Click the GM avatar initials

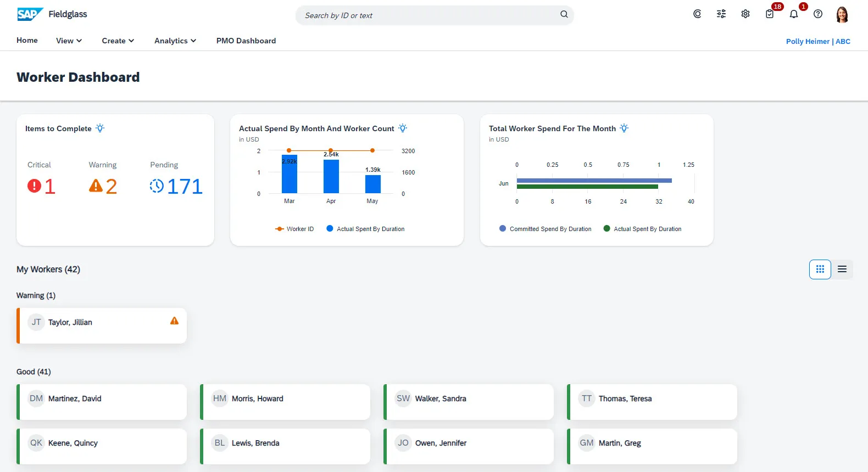tap(587, 443)
